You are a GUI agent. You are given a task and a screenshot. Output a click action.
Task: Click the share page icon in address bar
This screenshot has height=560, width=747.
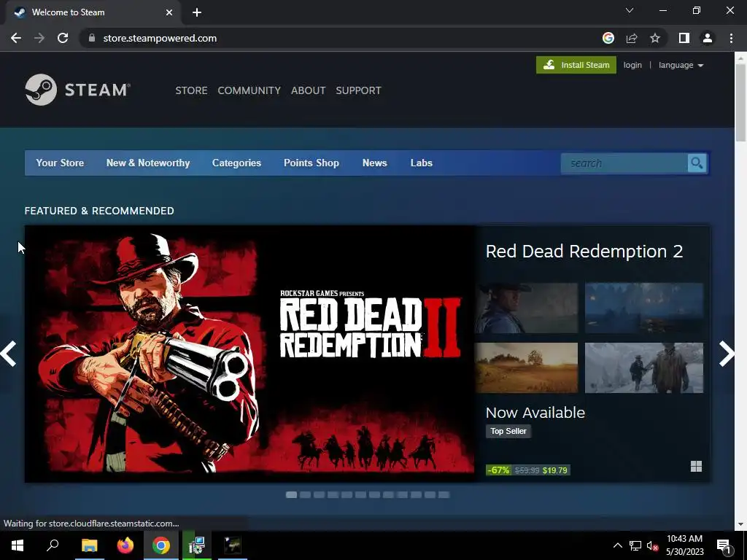(x=632, y=38)
